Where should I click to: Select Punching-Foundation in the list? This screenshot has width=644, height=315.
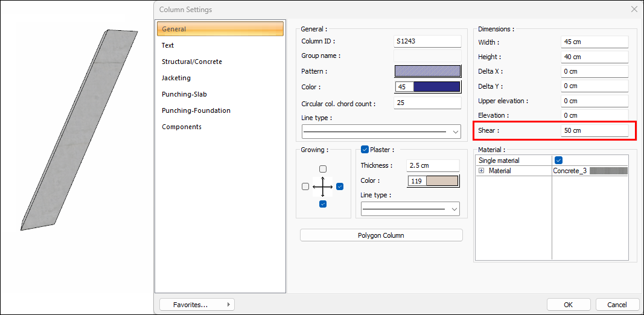tap(196, 110)
